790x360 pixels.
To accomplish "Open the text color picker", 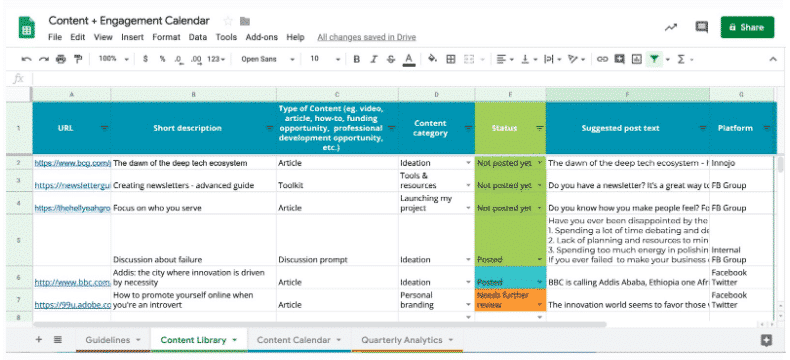I will [409, 59].
